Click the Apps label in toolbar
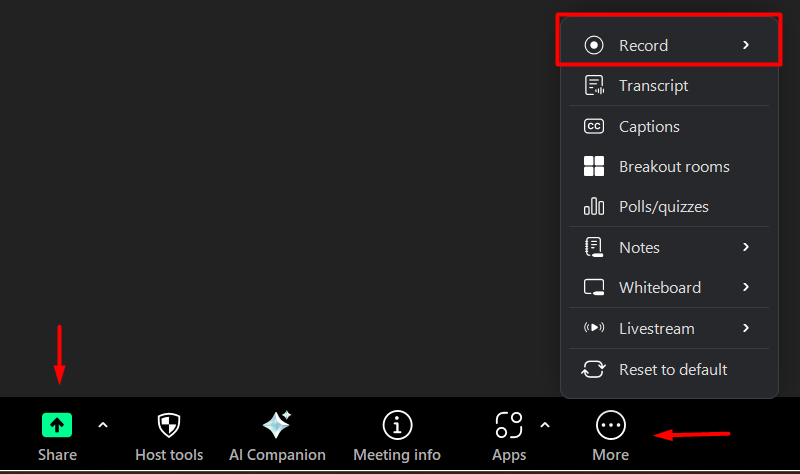The image size is (800, 474). coord(509,455)
